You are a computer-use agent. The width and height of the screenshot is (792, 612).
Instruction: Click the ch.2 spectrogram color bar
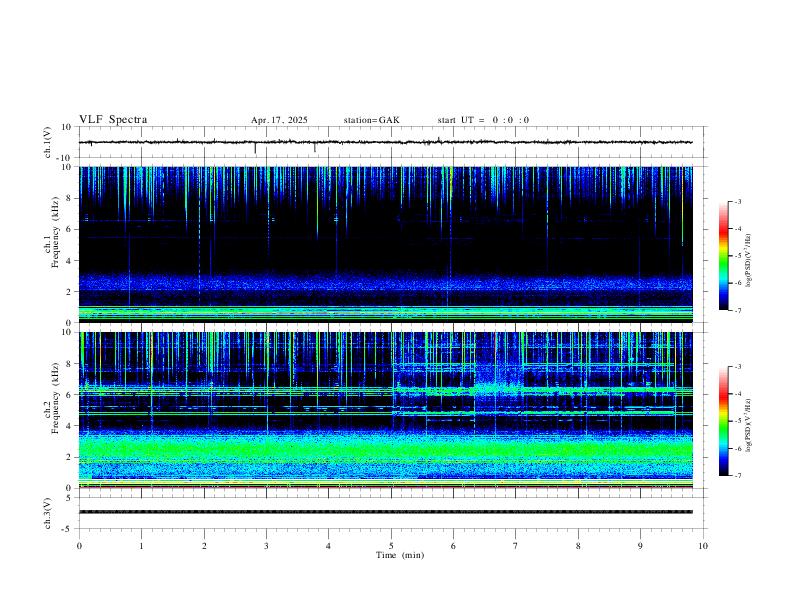(x=723, y=421)
